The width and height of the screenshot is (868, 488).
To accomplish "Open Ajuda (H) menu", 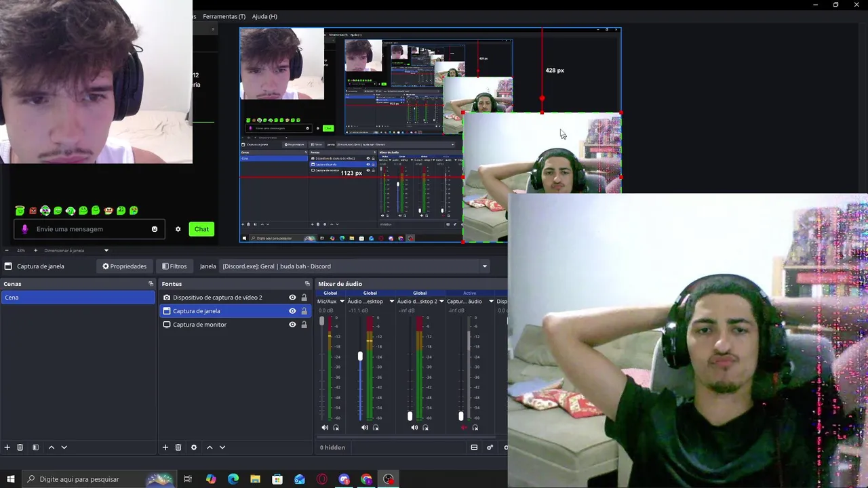I will [264, 16].
